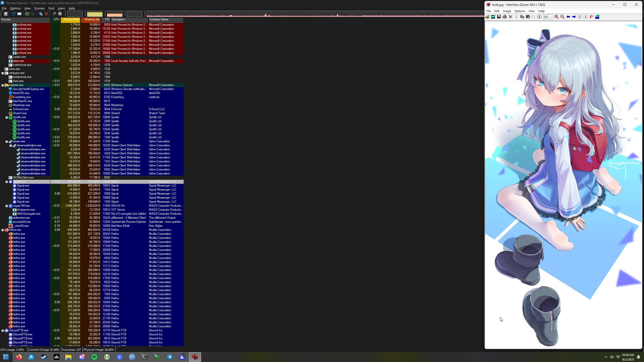Click IrfanView's Zoom In magnifier icon
This screenshot has width=644, height=362.
pyautogui.click(x=556, y=17)
